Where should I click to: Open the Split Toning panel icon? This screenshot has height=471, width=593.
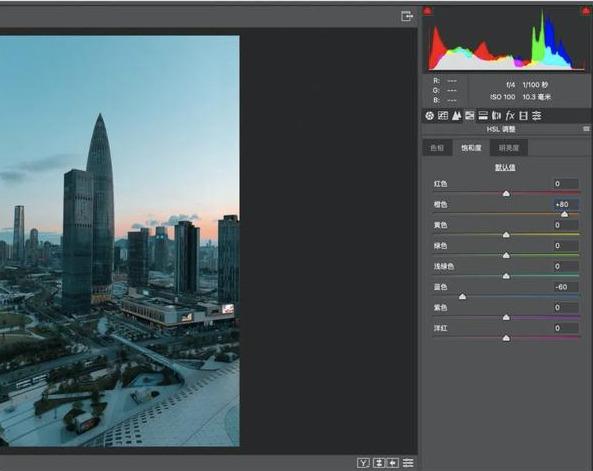coord(483,116)
